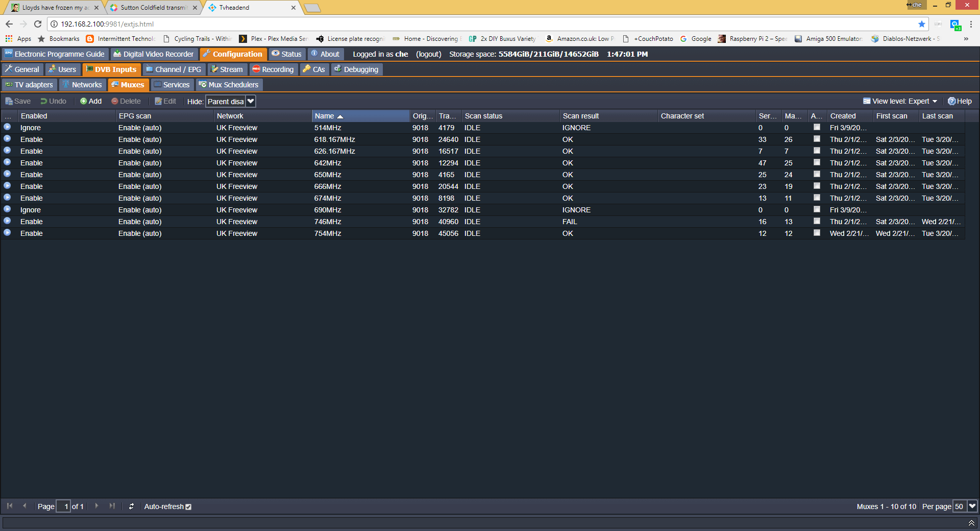Toggle the checkbox in the 754MHz row
This screenshot has height=531, width=980.
(817, 233)
